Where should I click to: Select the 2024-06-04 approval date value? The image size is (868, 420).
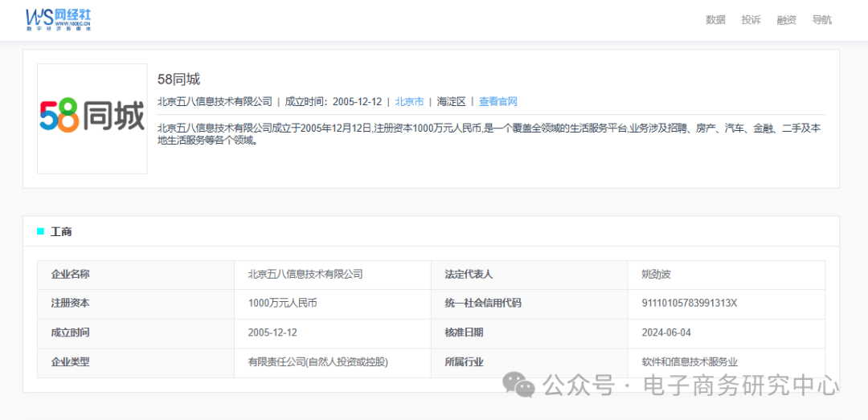pyautogui.click(x=666, y=333)
